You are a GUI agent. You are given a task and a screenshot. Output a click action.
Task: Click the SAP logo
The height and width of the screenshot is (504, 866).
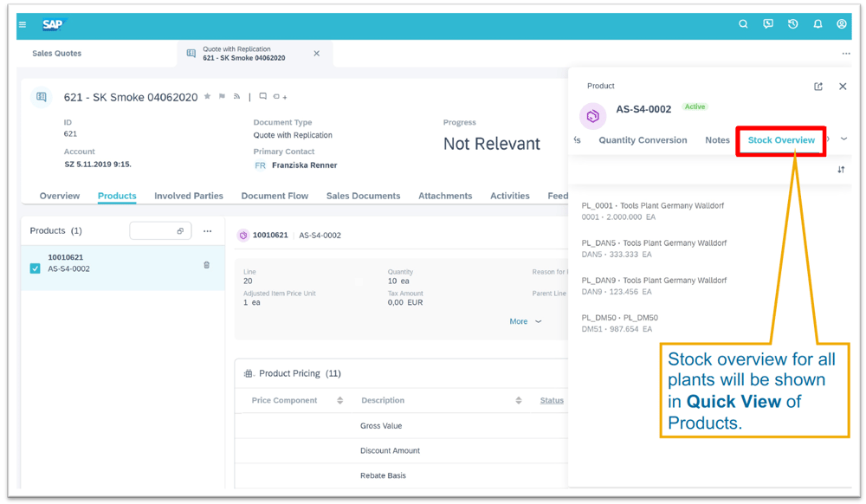click(x=54, y=24)
